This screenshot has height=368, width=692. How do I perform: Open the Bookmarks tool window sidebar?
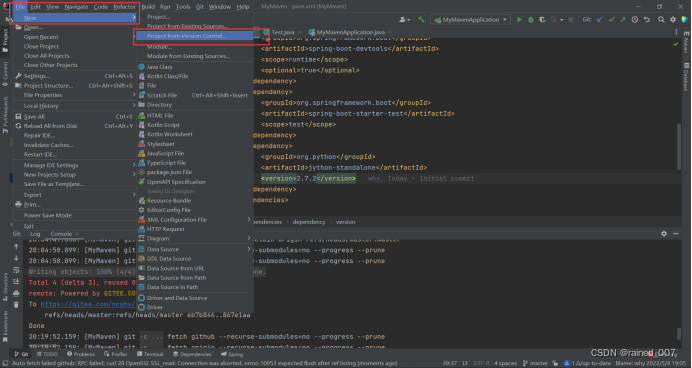pyautogui.click(x=5, y=326)
